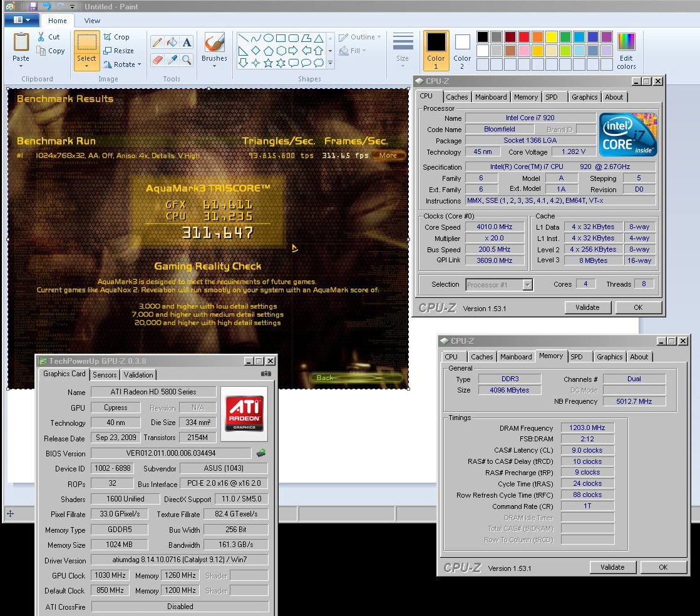Viewport: 700px width, 616px height.
Task: Switch to the View ribbon tab in Paint
Action: pos(92,21)
